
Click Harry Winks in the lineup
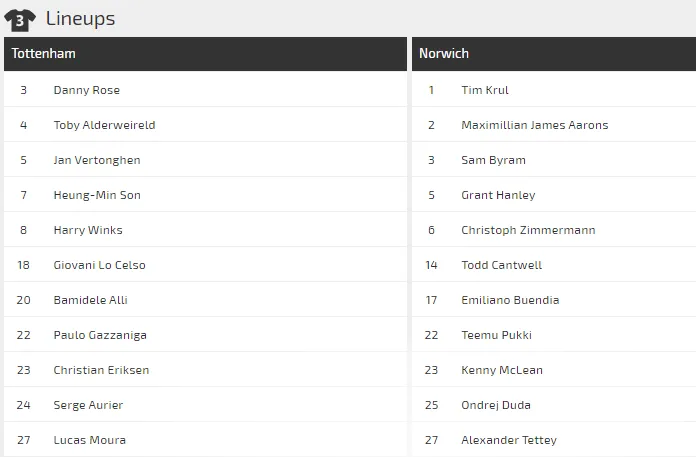pyautogui.click(x=88, y=230)
